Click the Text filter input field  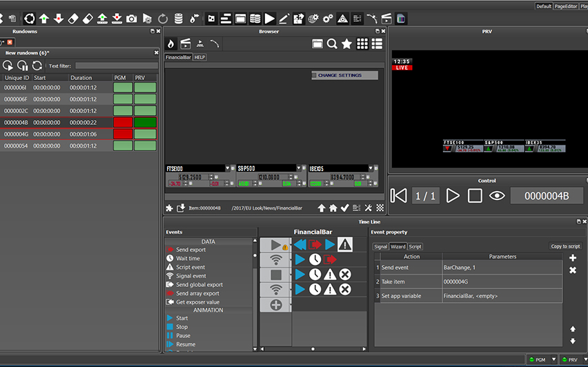[116, 66]
